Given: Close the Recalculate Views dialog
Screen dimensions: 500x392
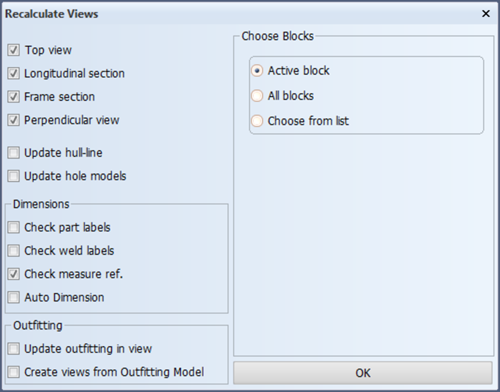Looking at the screenshot, I should click(x=486, y=14).
